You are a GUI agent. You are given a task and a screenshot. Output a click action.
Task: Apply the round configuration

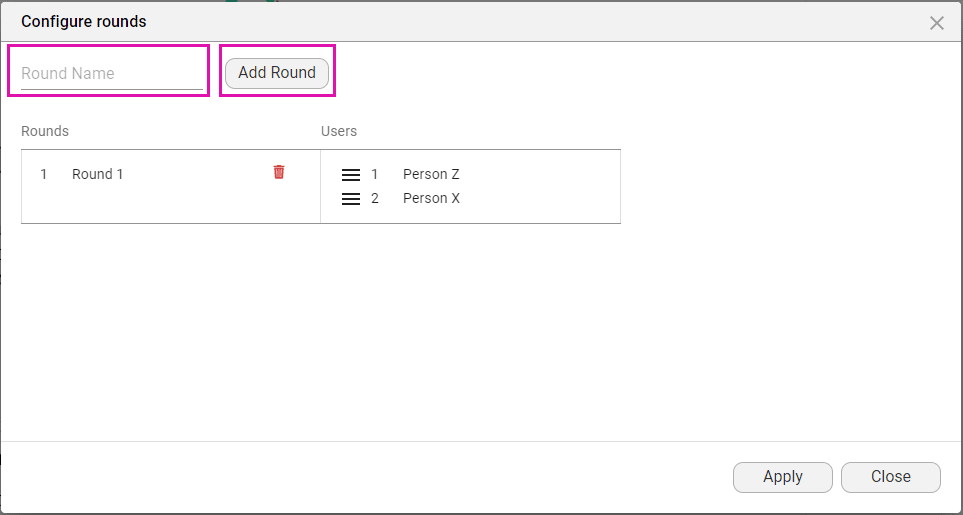782,477
